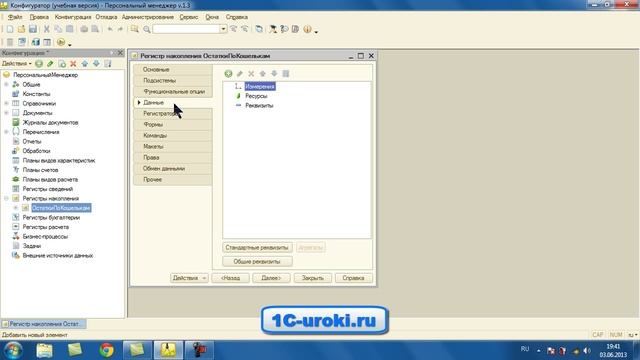
Task: Click the Cut scissors icon
Action: pyautogui.click(x=47, y=29)
